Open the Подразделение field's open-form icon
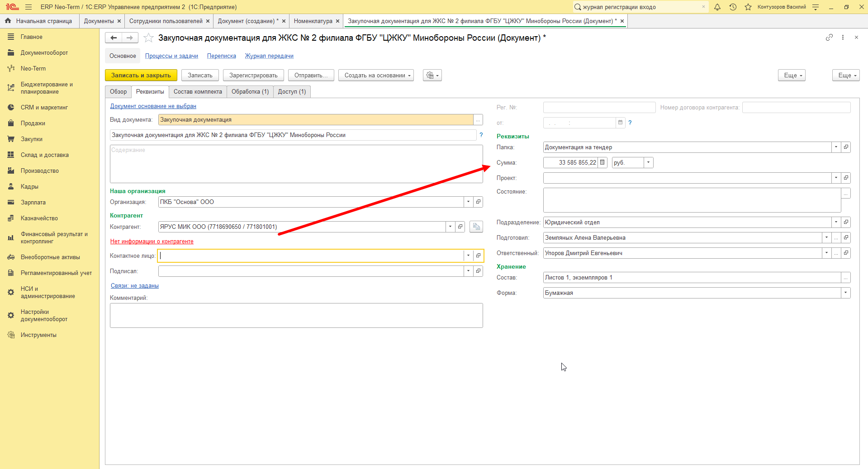 pyautogui.click(x=846, y=222)
